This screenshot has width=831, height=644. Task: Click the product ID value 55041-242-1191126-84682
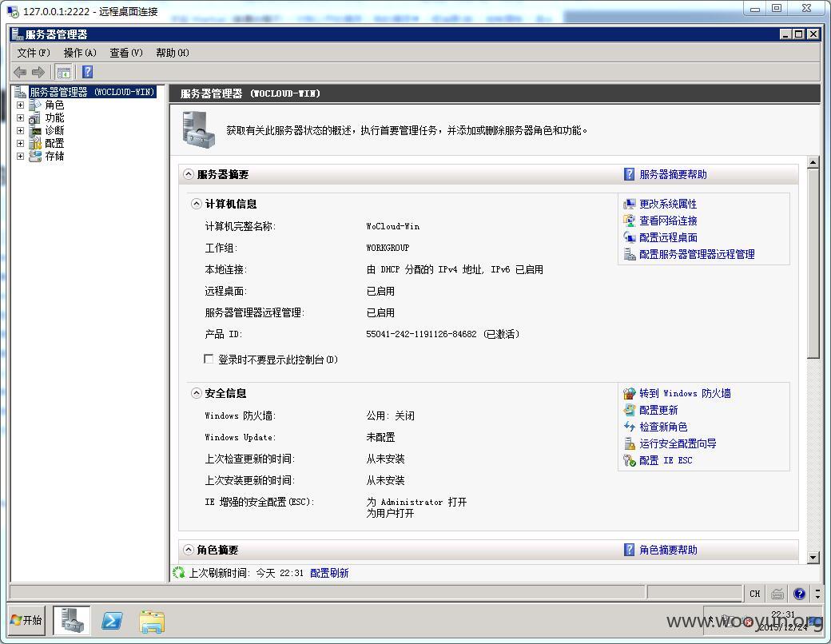click(x=421, y=334)
